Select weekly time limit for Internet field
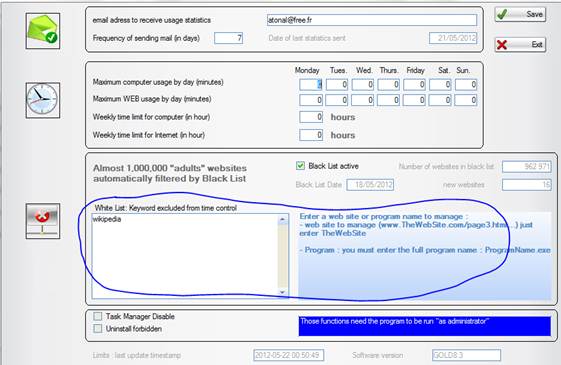The height and width of the screenshot is (365, 561). point(311,135)
